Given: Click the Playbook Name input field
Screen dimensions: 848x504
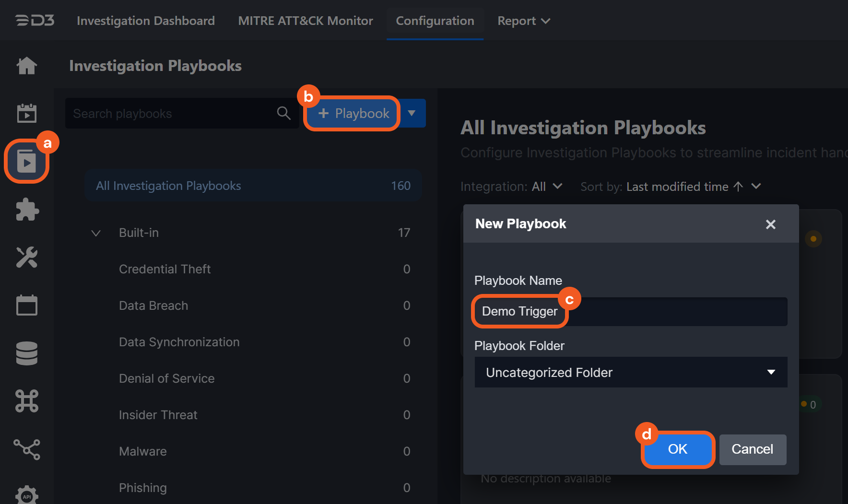Looking at the screenshot, I should pyautogui.click(x=671, y=312).
